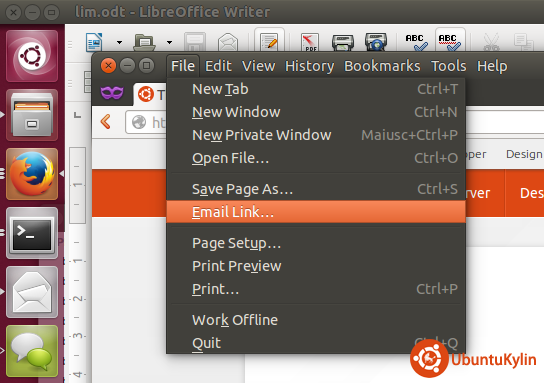Select Page Setup… menu entry
Viewport: 544px width, 383px height.
click(x=316, y=243)
